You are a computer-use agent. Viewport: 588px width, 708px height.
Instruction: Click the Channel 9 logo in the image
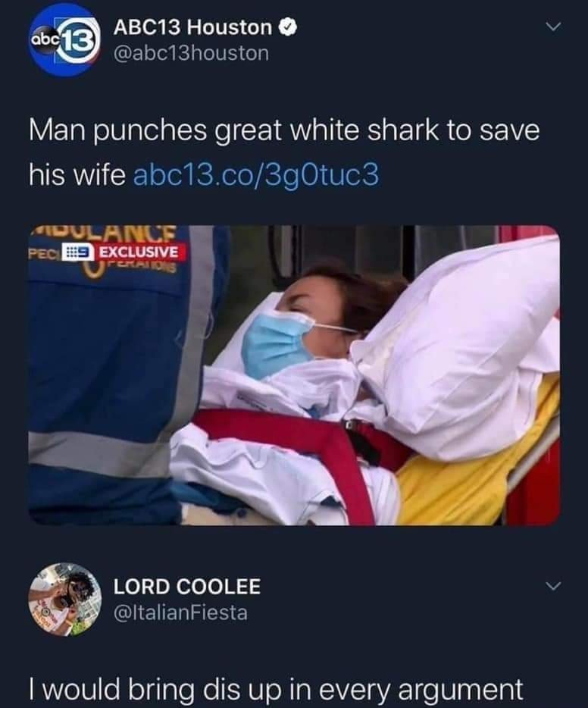[x=77, y=252]
